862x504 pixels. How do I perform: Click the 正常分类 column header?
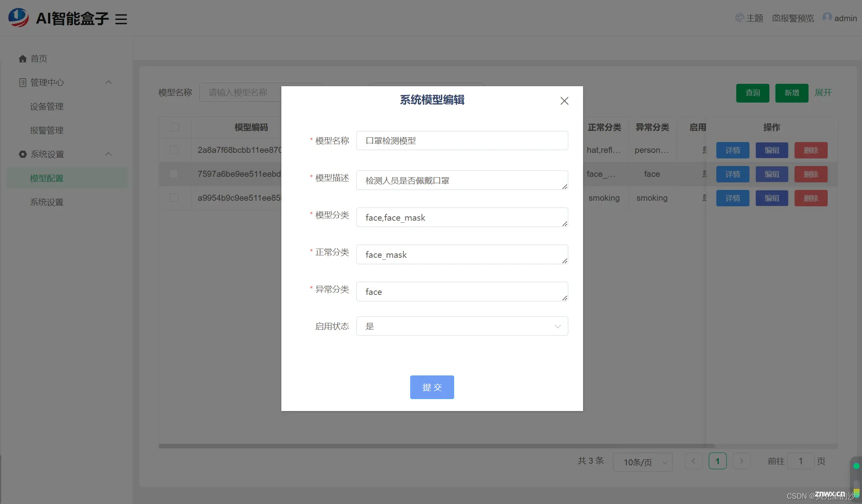click(604, 127)
